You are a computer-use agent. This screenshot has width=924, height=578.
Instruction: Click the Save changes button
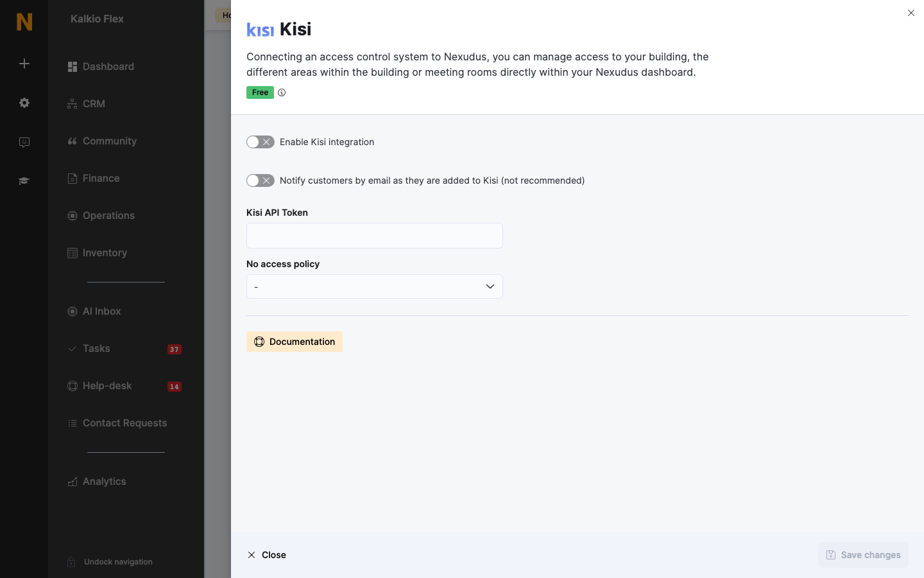[863, 555]
